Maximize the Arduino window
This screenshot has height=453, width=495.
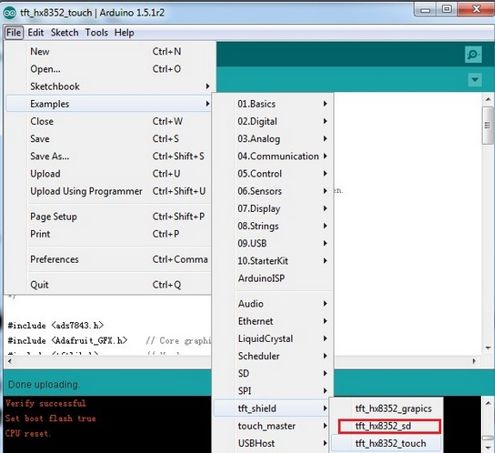(447, 9)
